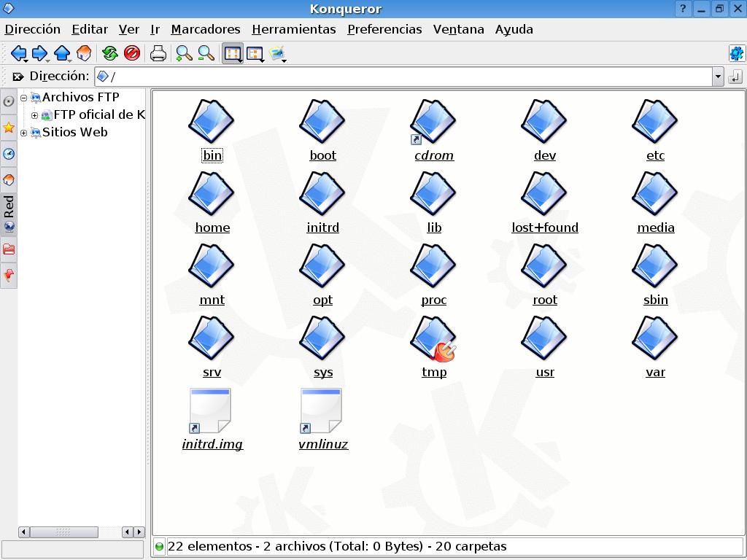Select the lost+found folder

tap(544, 194)
